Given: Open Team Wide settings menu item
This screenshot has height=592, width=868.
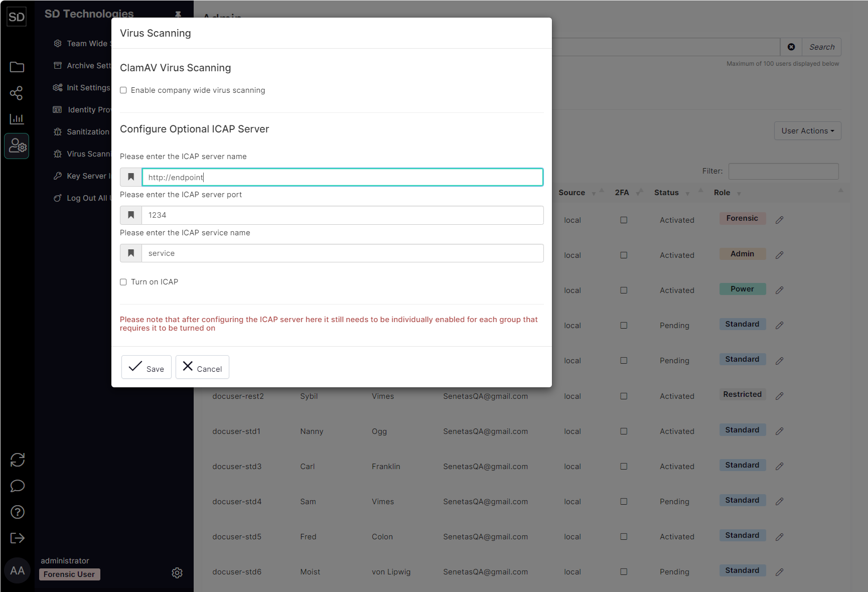Looking at the screenshot, I should [x=82, y=44].
